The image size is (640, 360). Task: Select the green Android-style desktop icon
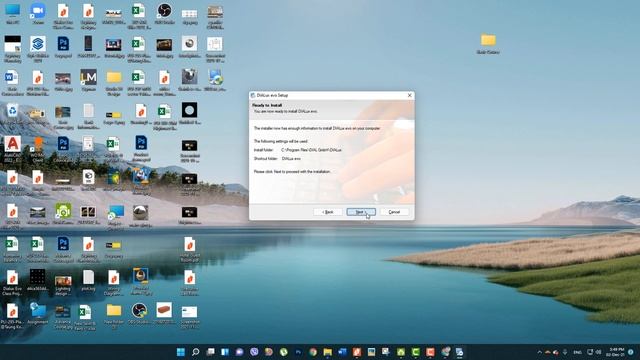click(x=63, y=213)
